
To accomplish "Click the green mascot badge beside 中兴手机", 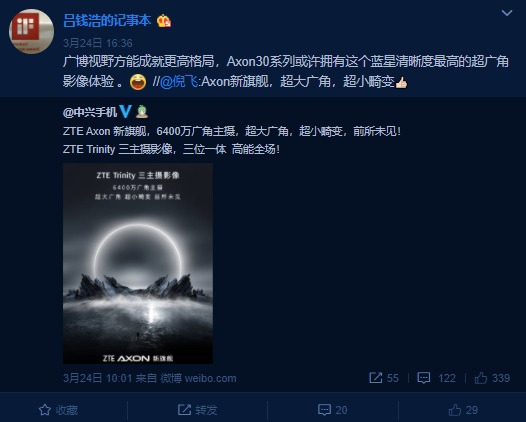I will (142, 111).
